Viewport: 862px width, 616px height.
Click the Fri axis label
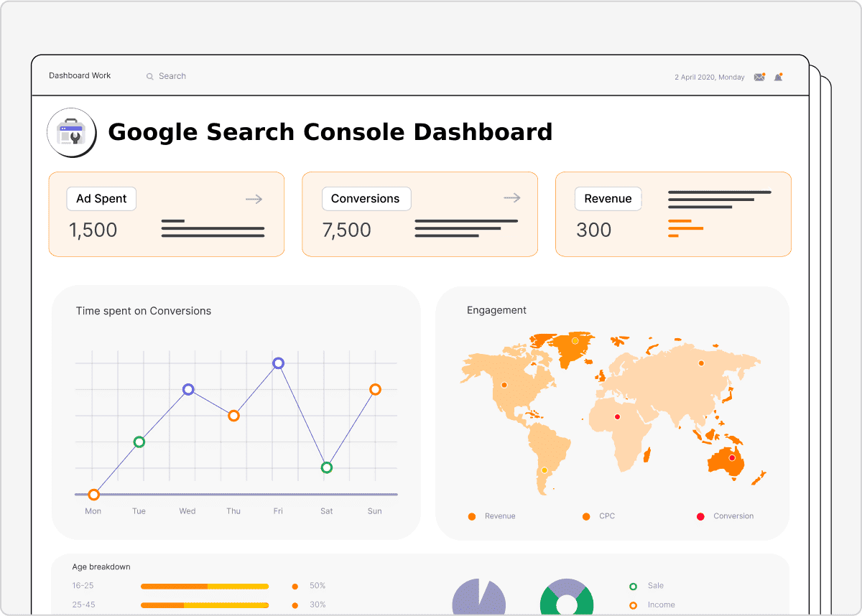pos(278,511)
